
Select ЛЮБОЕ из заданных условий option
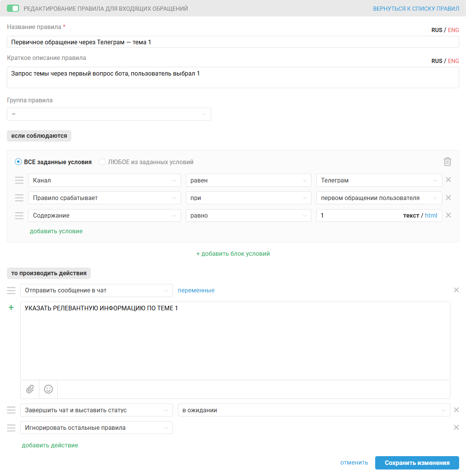coord(102,162)
